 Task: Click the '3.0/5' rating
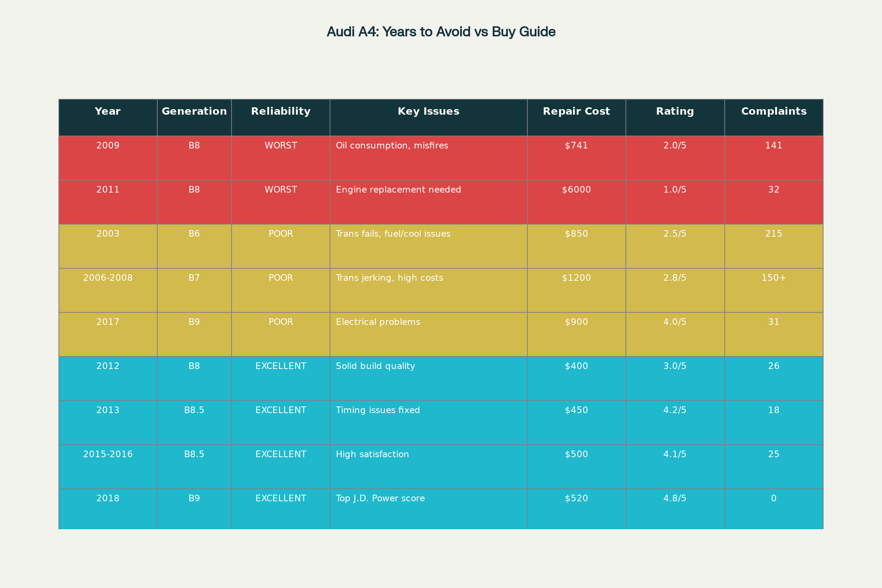point(675,366)
